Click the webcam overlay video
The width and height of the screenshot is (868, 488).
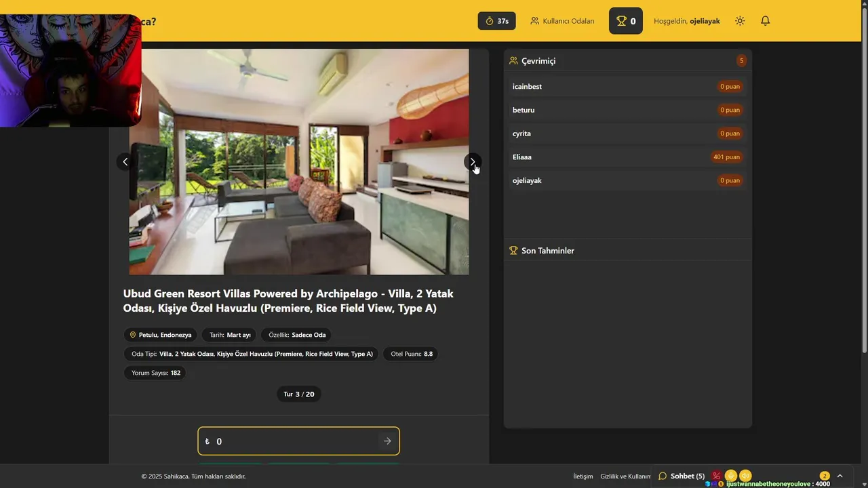tap(71, 70)
